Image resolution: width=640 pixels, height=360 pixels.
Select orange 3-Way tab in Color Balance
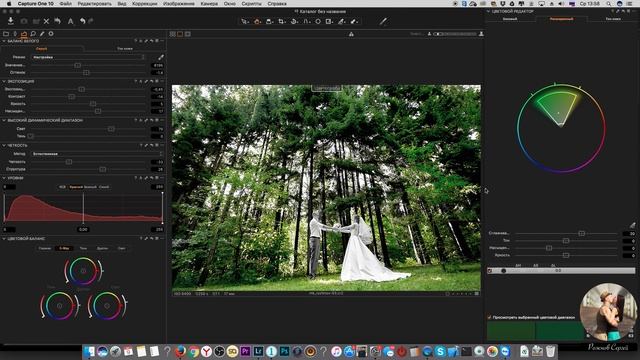tap(64, 248)
